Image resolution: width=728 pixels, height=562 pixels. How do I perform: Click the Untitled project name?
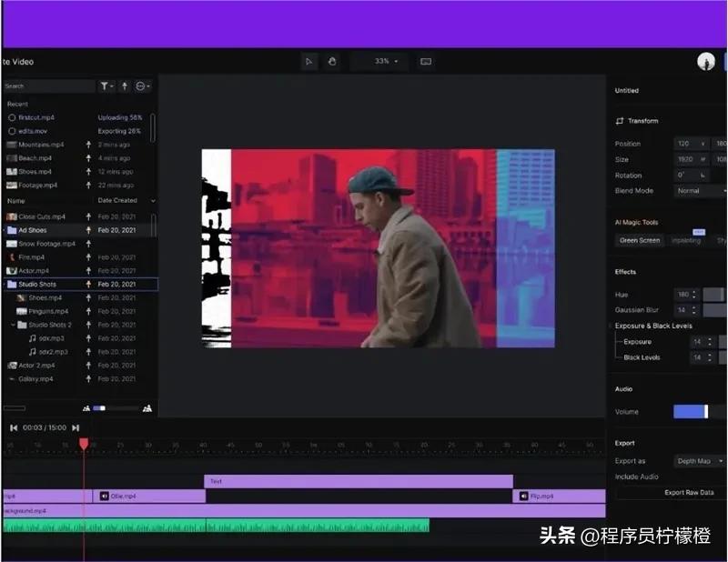click(x=626, y=90)
